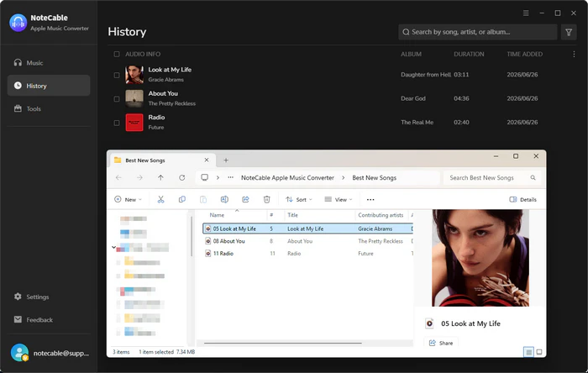The height and width of the screenshot is (373, 588).
Task: Check the Radio history row checkbox
Action: tap(117, 123)
